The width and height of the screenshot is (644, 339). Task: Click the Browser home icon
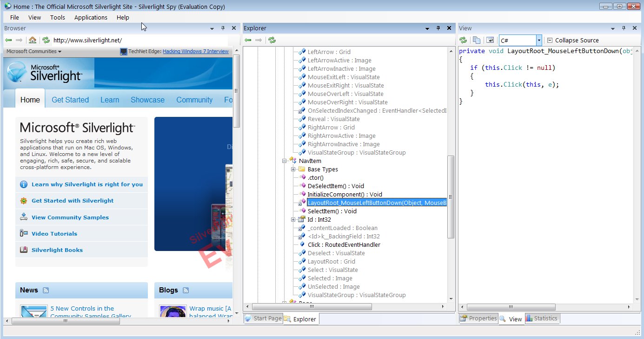pyautogui.click(x=33, y=40)
